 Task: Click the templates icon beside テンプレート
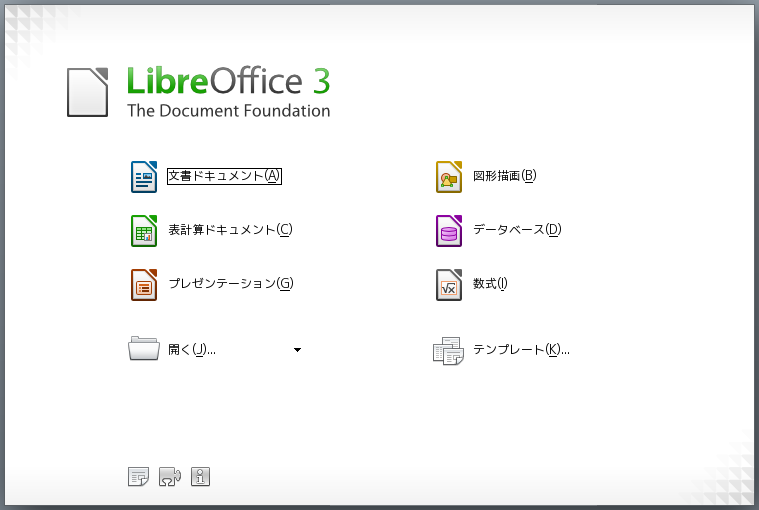point(448,350)
